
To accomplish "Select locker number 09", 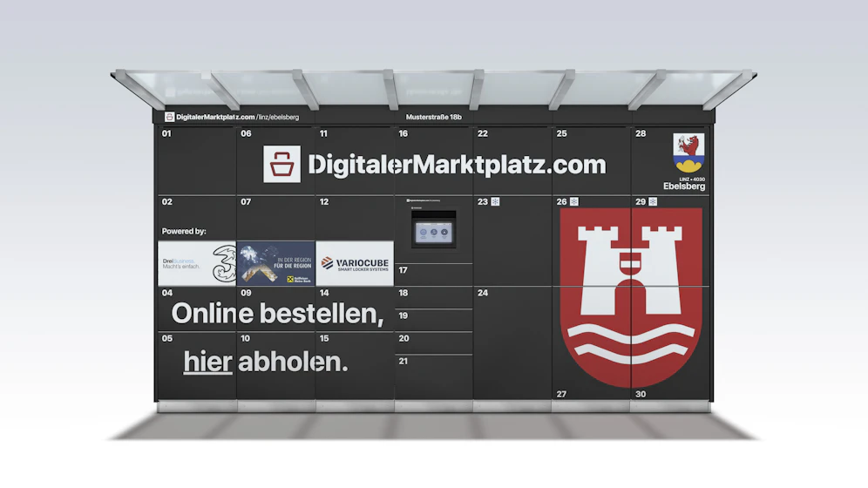I will click(x=246, y=293).
